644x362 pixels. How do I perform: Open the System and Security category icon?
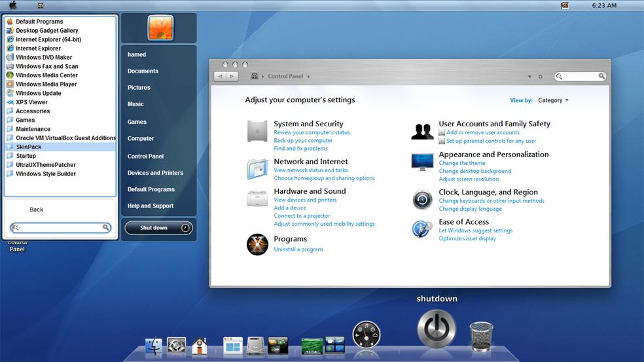[x=257, y=131]
